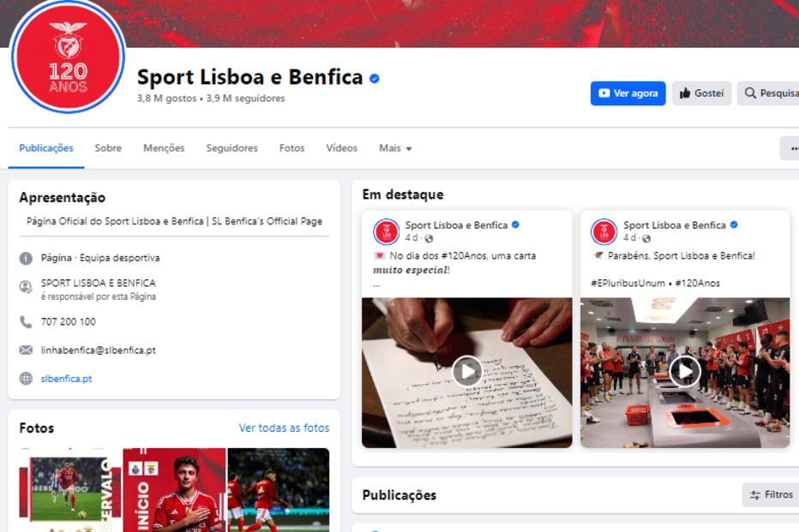
Task: Toggle the Ver agora live indicator
Action: pos(605,93)
